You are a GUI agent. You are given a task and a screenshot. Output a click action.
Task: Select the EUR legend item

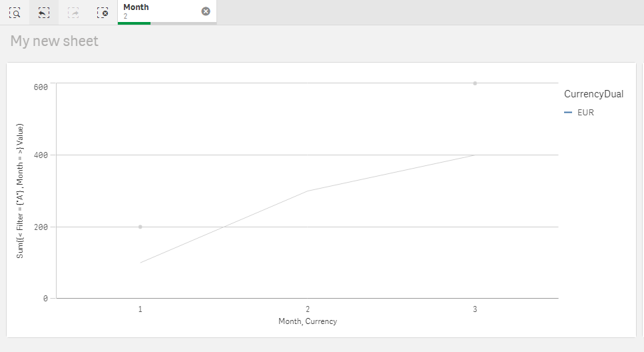click(x=579, y=112)
